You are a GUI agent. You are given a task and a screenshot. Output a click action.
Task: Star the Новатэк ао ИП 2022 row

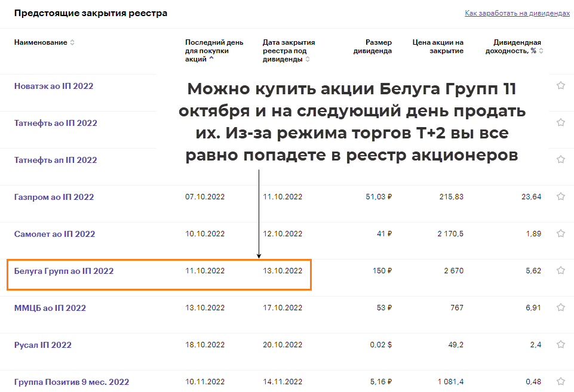coord(560,85)
